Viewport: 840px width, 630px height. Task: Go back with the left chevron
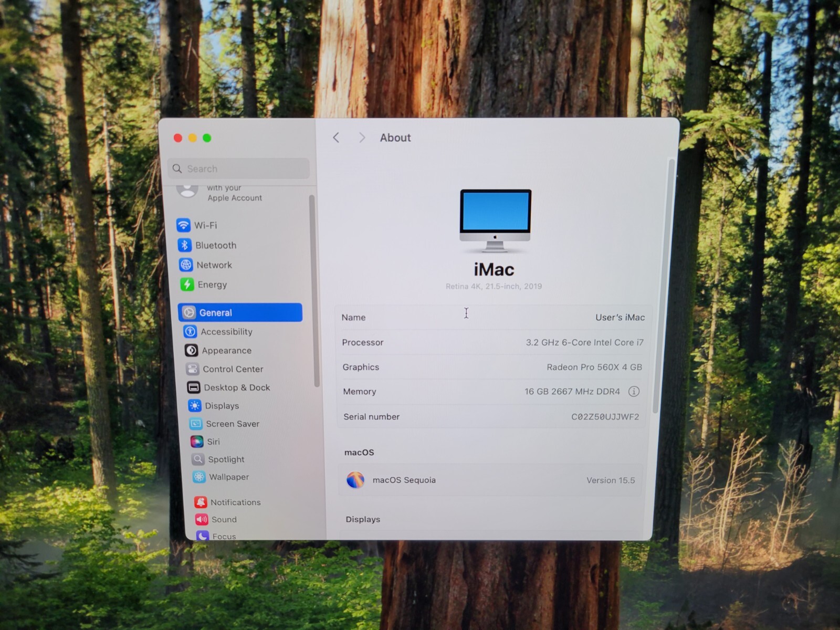[336, 138]
